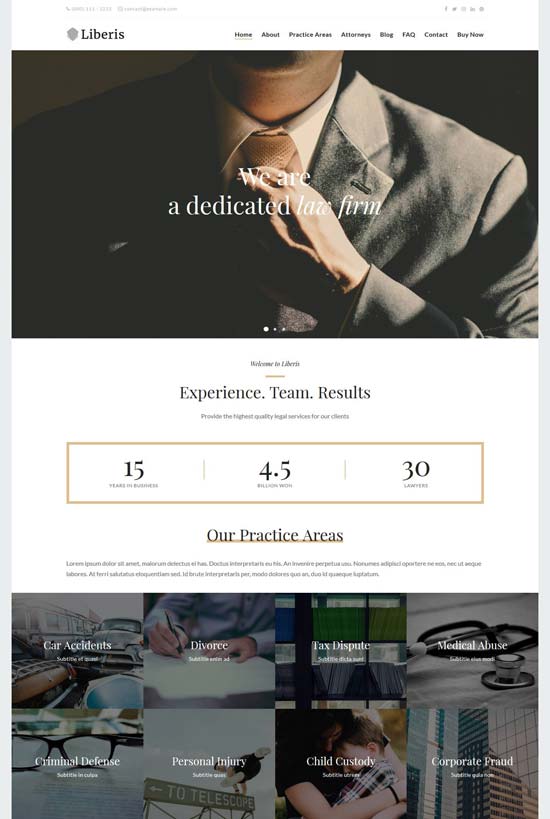
Task: Click the Liberis hexagon logo icon
Action: 73,34
